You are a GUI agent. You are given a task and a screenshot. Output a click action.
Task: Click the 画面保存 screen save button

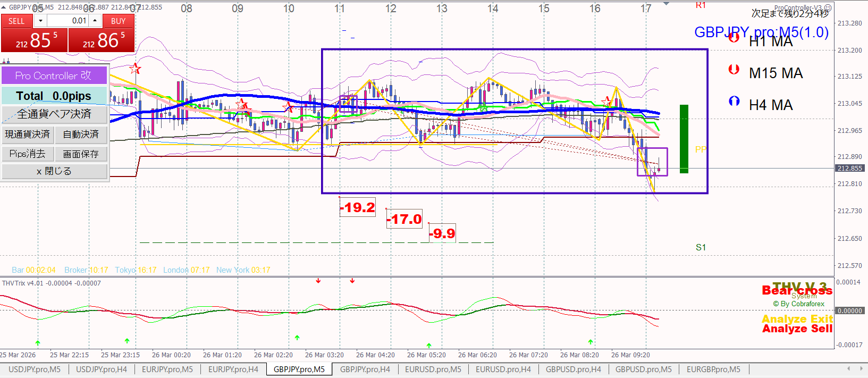point(81,154)
